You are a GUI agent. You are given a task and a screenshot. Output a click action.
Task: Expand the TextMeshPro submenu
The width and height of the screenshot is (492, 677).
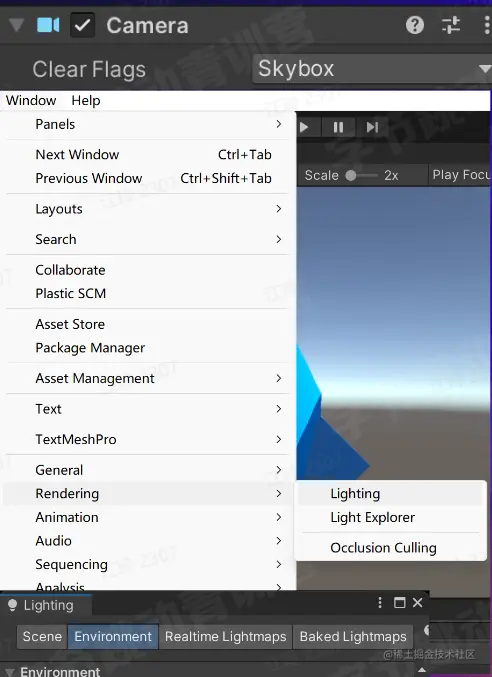(x=148, y=440)
